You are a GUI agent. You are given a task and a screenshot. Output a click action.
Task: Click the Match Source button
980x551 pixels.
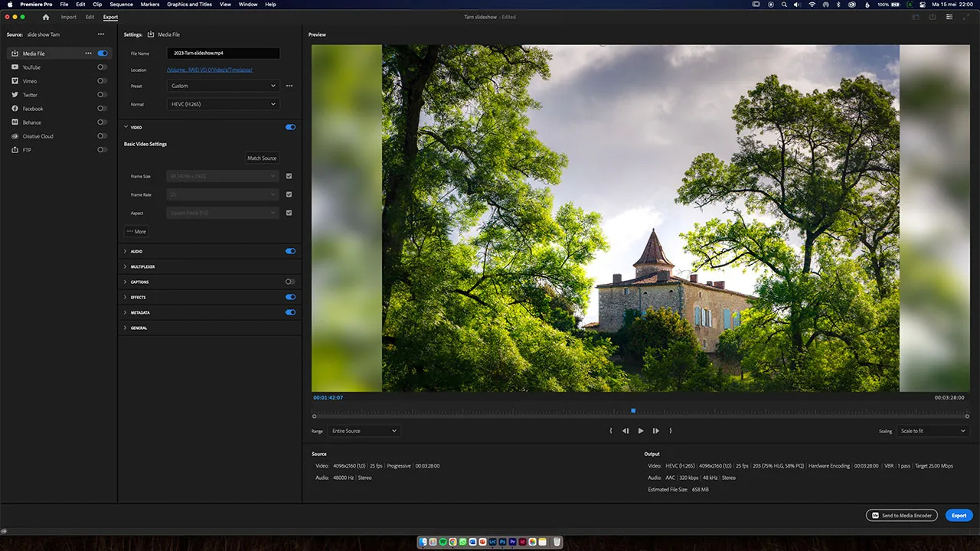262,158
